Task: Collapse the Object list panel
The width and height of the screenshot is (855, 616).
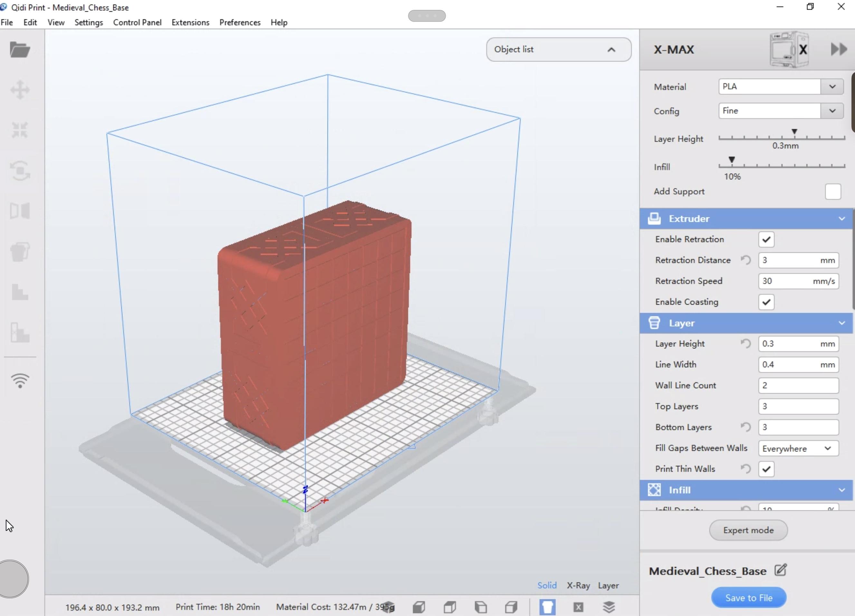Action: 611,49
